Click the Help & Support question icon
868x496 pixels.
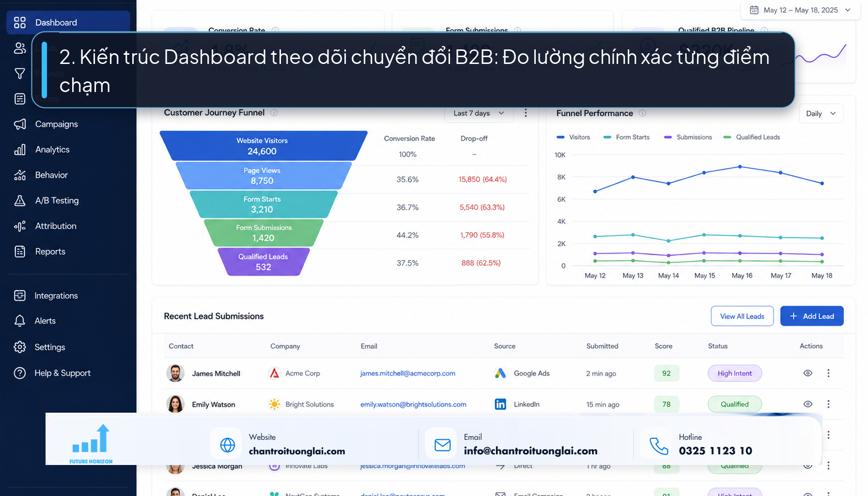click(x=20, y=373)
